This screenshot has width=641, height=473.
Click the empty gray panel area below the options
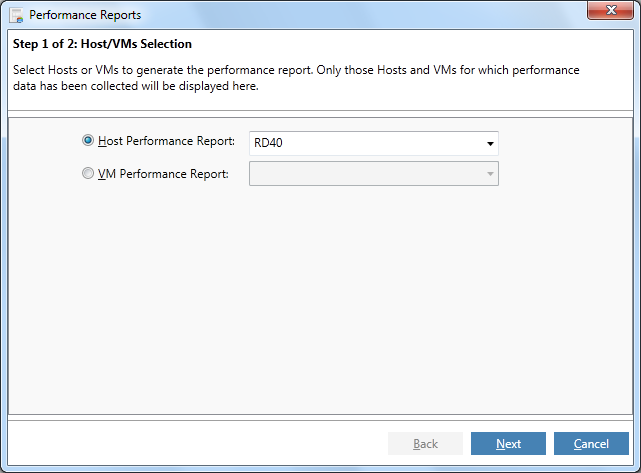tap(320, 298)
